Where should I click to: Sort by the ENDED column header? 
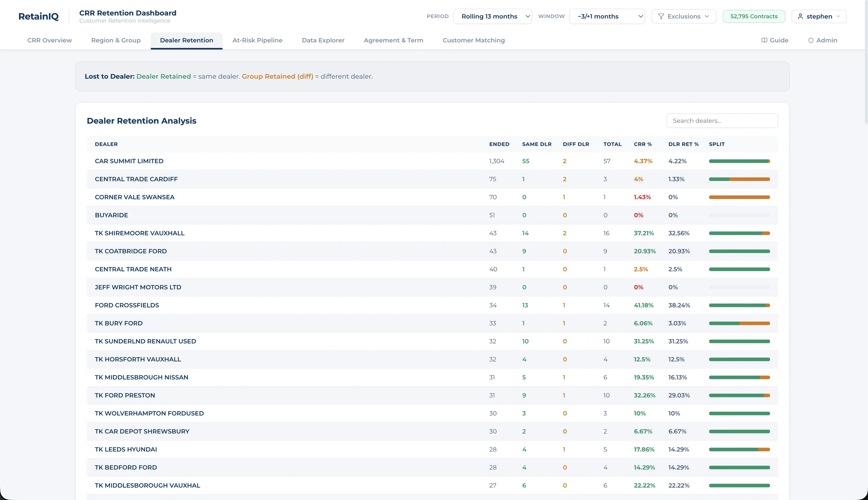click(x=499, y=144)
